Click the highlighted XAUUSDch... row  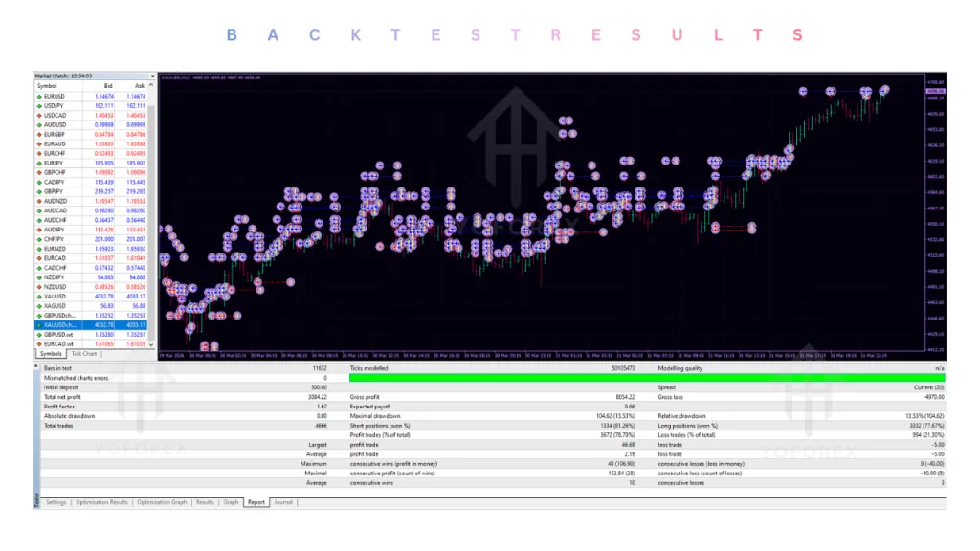coord(91,325)
